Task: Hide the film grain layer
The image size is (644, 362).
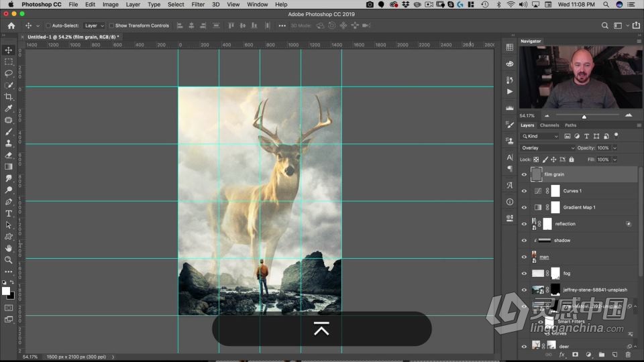Action: coord(524,174)
